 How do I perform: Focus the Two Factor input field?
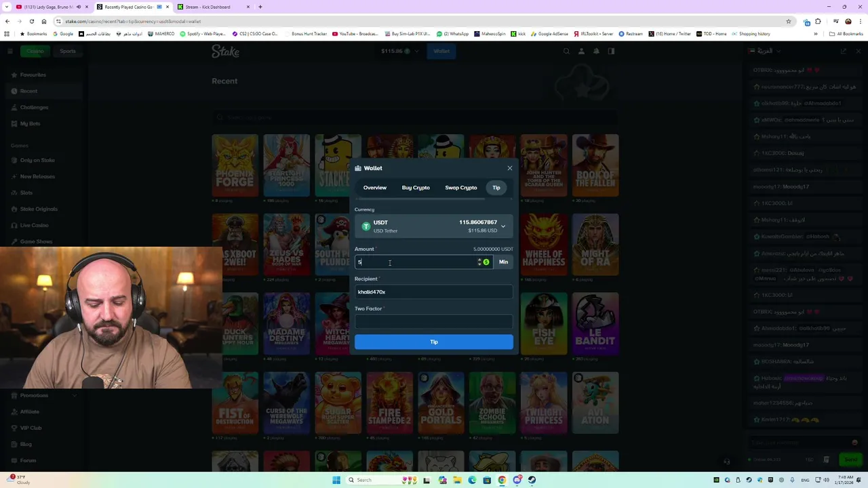434,322
